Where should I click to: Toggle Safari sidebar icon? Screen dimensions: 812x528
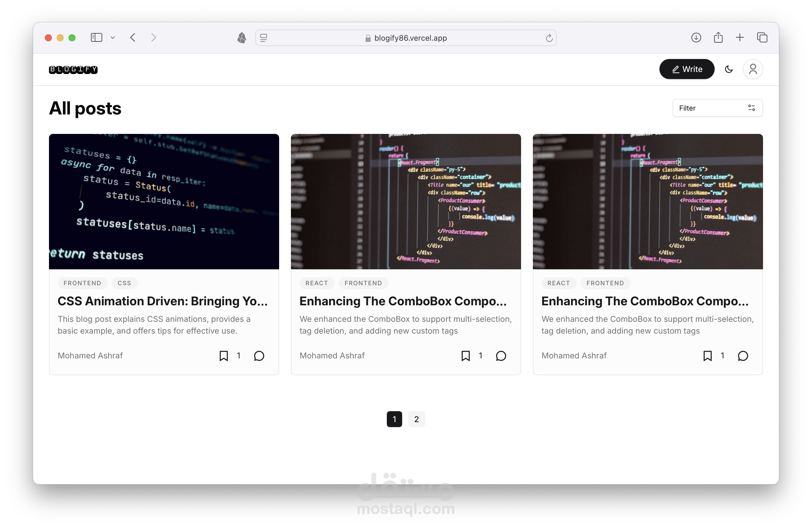click(96, 37)
